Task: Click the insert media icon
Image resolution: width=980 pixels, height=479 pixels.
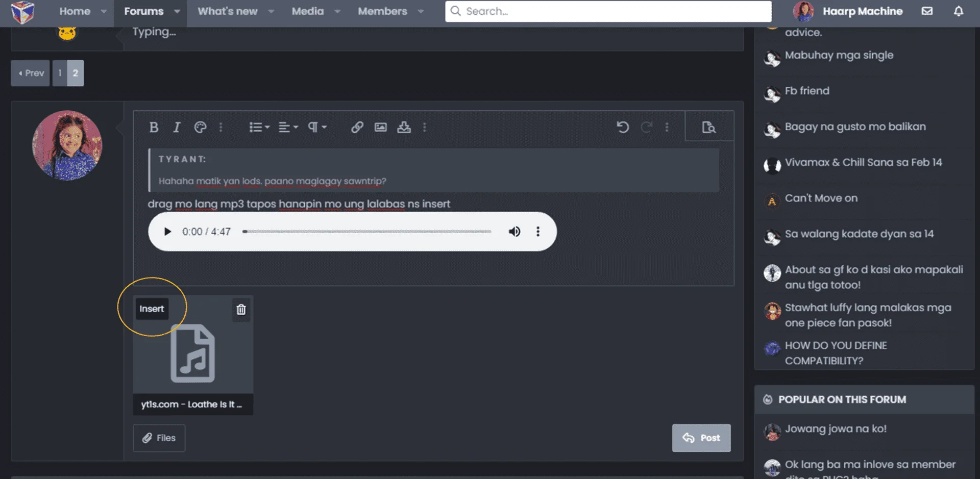Action: (404, 127)
